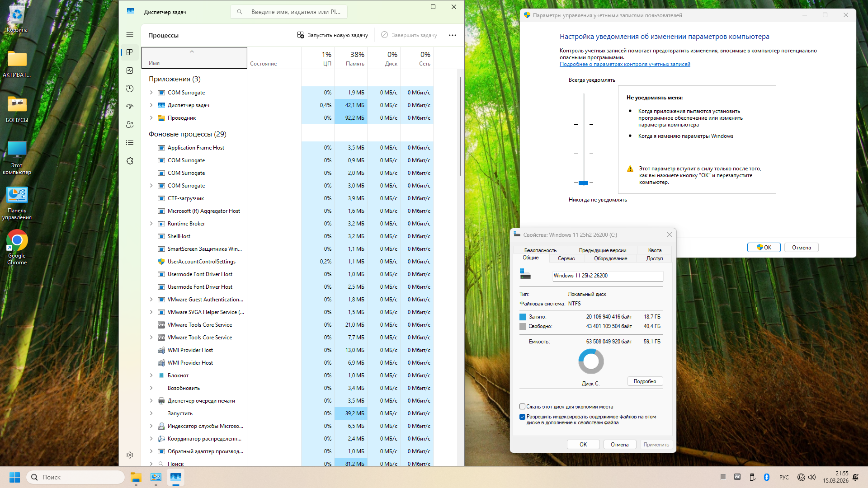Expand the Runtime Broker process group
868x488 pixels.
pos(151,224)
